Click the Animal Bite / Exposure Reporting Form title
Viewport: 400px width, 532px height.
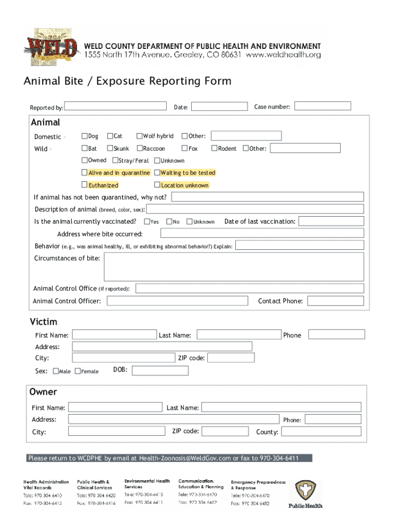(128, 81)
